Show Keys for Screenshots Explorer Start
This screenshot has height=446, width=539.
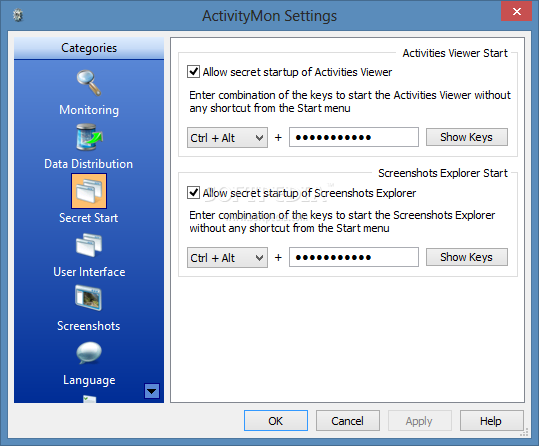[466, 257]
